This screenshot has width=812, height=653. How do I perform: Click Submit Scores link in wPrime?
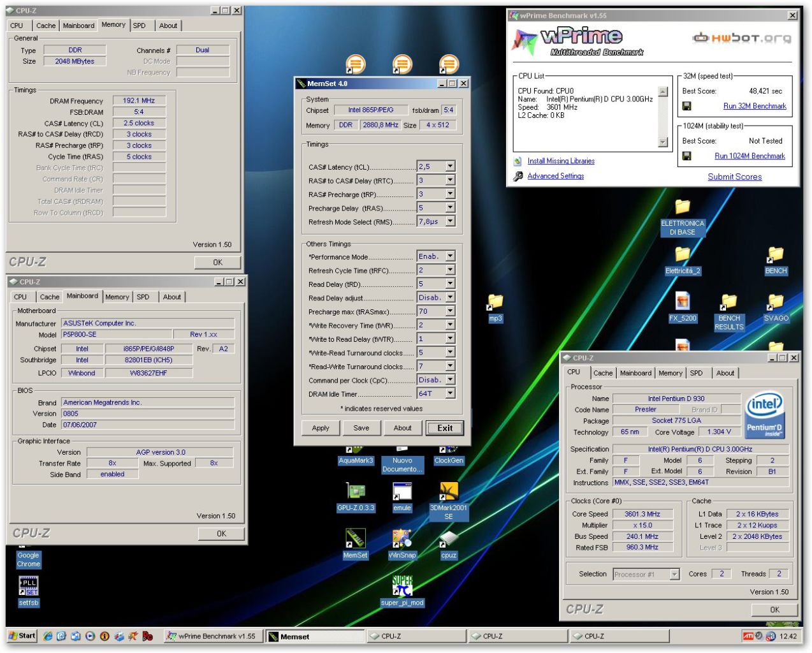point(735,177)
